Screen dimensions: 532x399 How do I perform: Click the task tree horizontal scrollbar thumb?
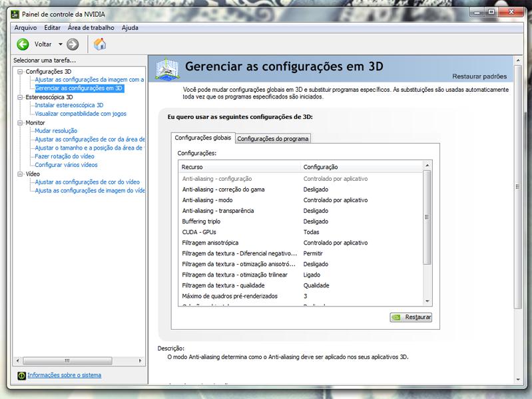pos(67,360)
